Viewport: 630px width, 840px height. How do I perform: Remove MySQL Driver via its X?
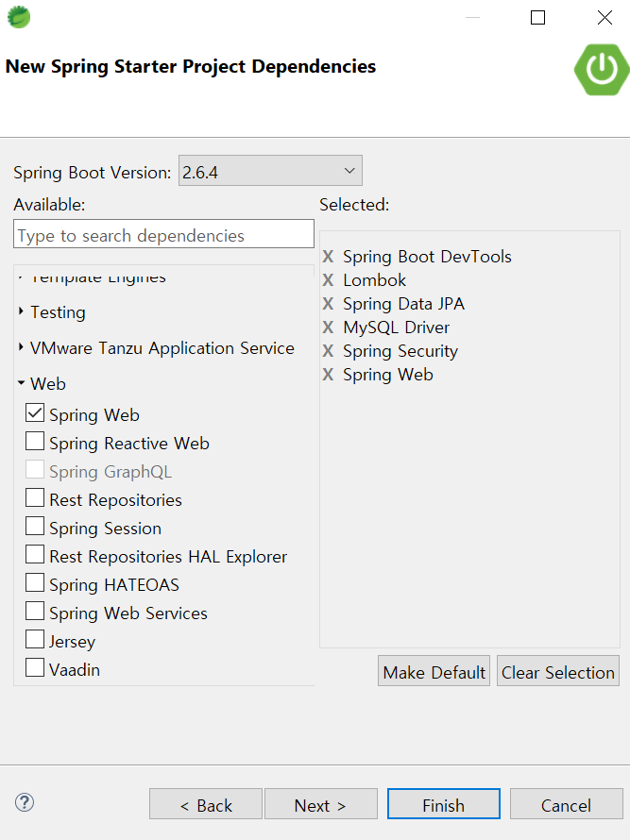(x=328, y=328)
